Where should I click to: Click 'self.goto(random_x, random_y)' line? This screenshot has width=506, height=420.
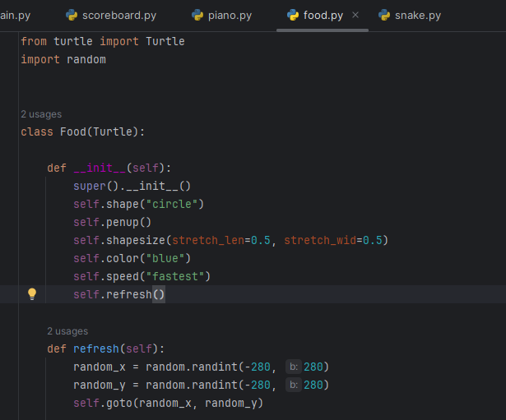pos(168,403)
